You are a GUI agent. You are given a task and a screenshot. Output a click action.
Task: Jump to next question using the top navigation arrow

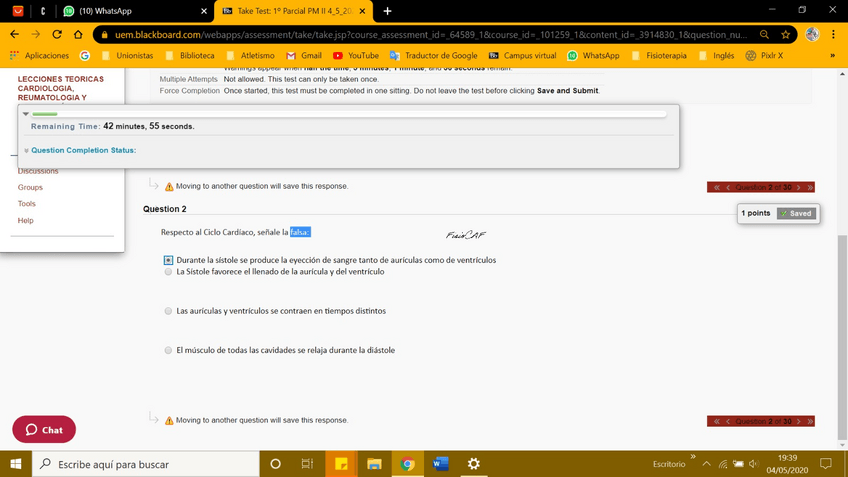[x=799, y=187]
